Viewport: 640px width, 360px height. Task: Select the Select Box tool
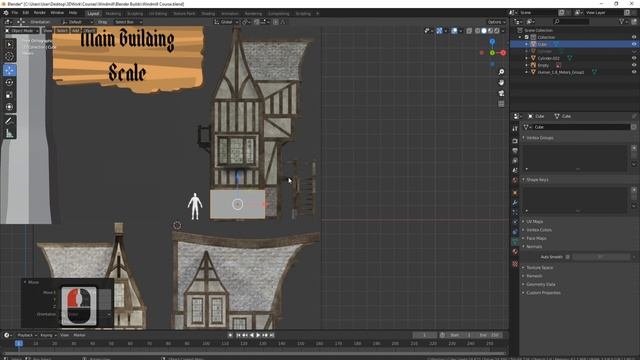[x=9, y=44]
